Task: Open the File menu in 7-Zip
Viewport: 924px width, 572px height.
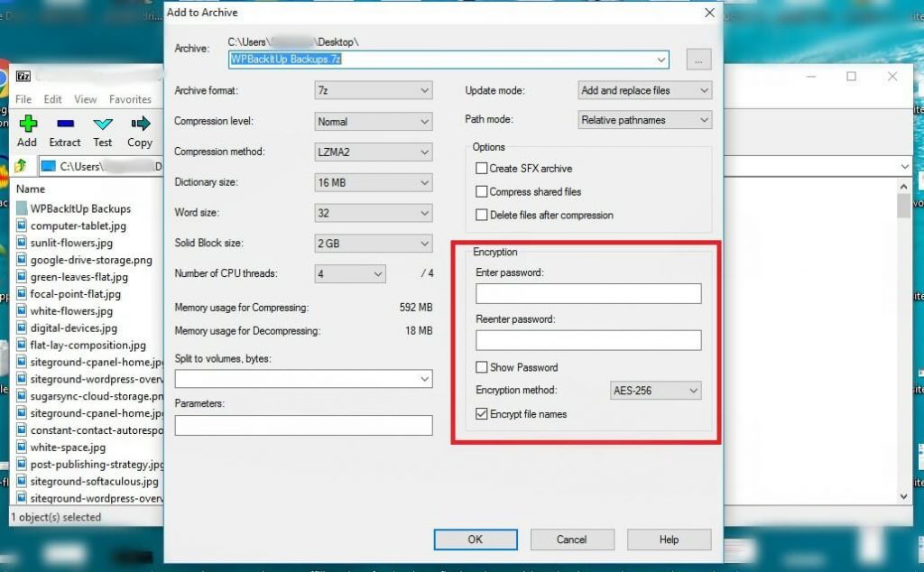Action: click(x=23, y=99)
